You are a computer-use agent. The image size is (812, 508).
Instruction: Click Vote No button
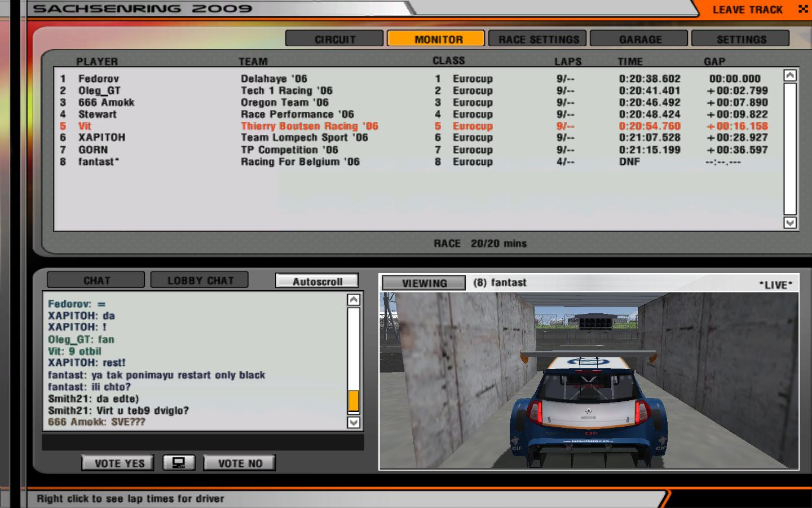pos(240,463)
